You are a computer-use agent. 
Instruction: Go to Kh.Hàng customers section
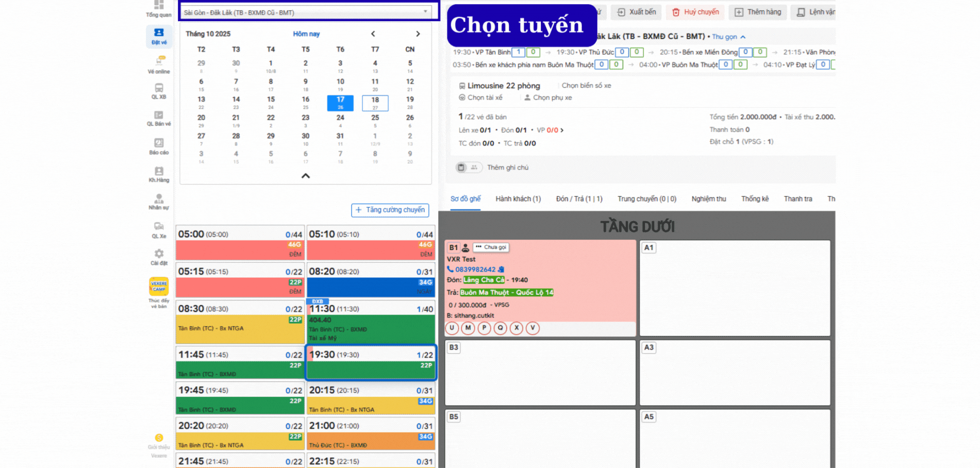(x=159, y=174)
